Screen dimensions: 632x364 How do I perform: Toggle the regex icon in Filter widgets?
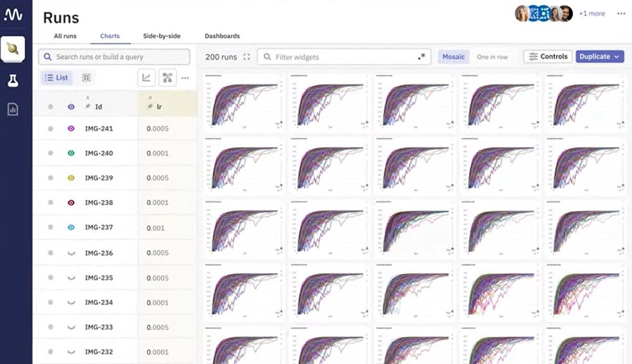click(421, 57)
